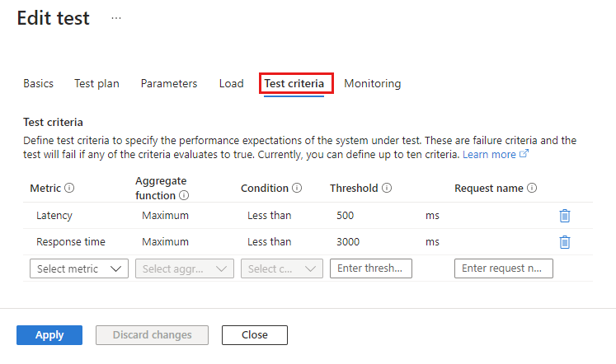
Task: Open the Test plan tab
Action: 96,83
